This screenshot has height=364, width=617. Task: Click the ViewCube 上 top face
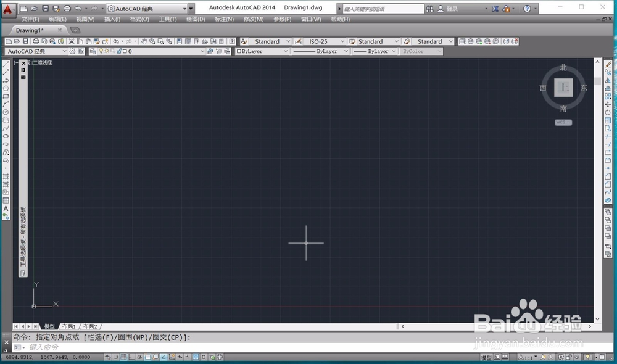(x=563, y=88)
